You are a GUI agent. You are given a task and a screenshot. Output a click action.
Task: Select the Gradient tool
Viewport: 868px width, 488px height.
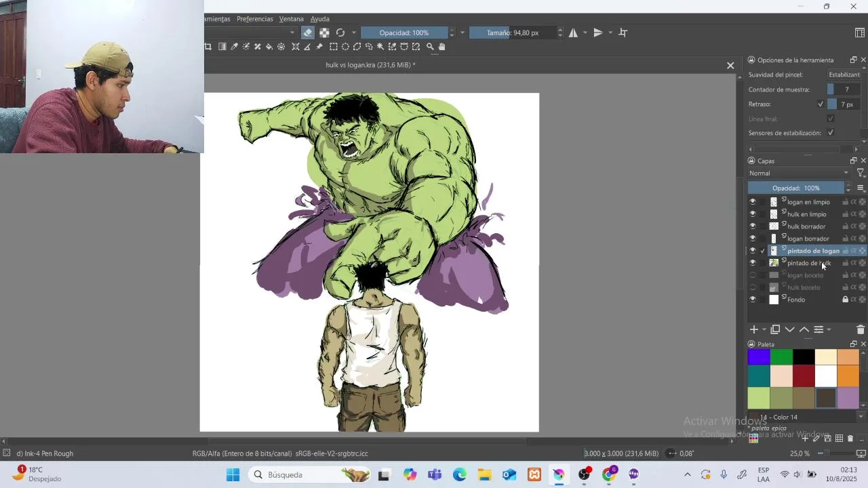click(x=222, y=47)
